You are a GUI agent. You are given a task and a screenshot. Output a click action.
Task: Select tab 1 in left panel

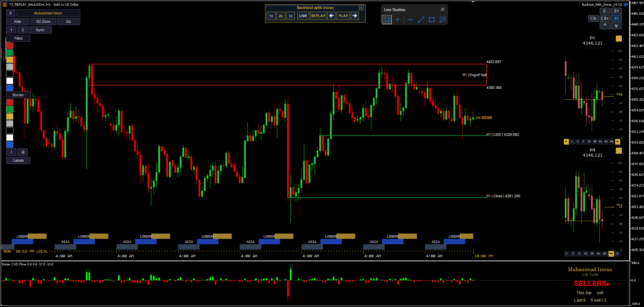[11, 30]
